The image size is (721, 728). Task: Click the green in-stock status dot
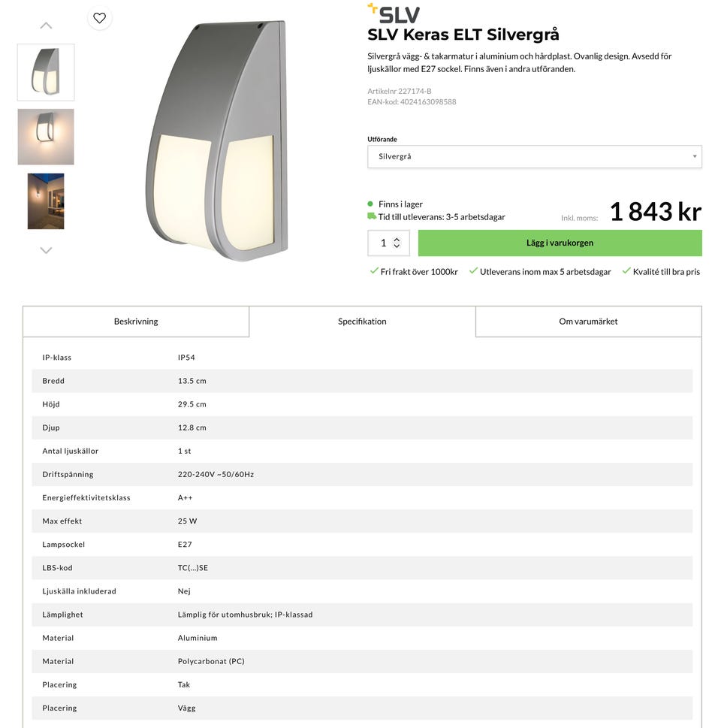click(x=370, y=204)
